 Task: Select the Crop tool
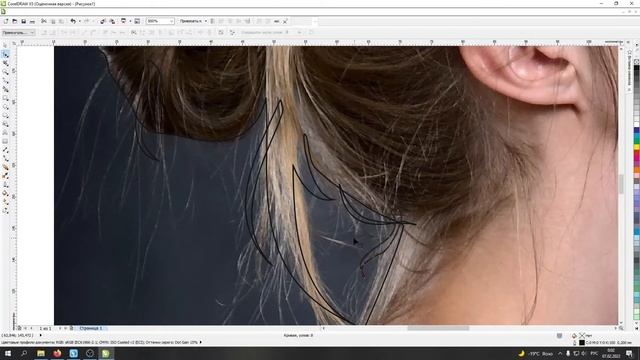[5, 63]
